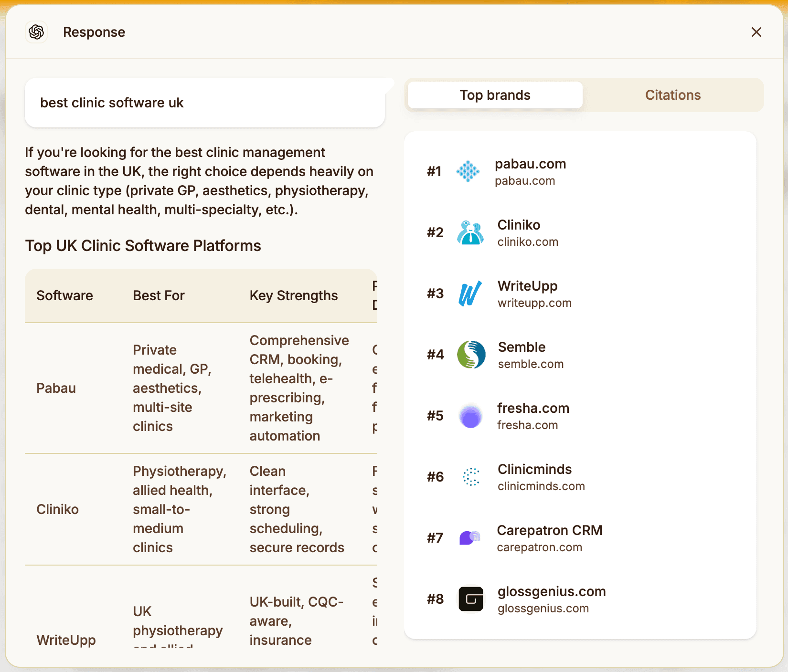Click the '#4' rank label
The image size is (788, 672).
click(435, 355)
